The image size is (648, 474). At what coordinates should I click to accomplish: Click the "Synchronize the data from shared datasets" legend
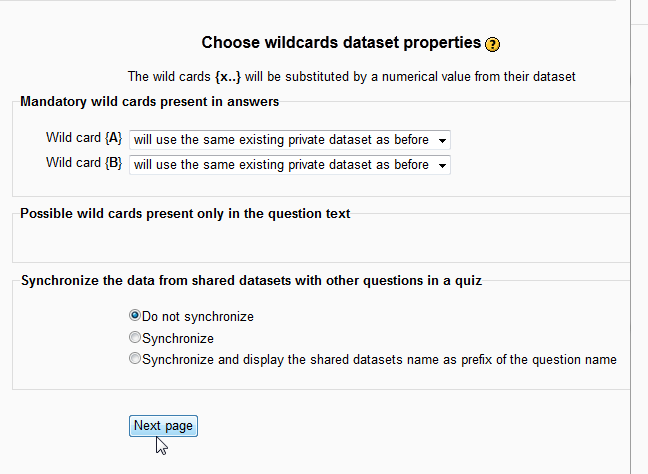(x=251, y=281)
